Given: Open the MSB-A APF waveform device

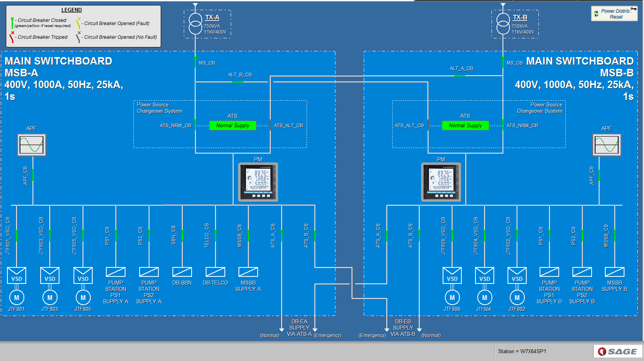Looking at the screenshot, I should tap(32, 145).
